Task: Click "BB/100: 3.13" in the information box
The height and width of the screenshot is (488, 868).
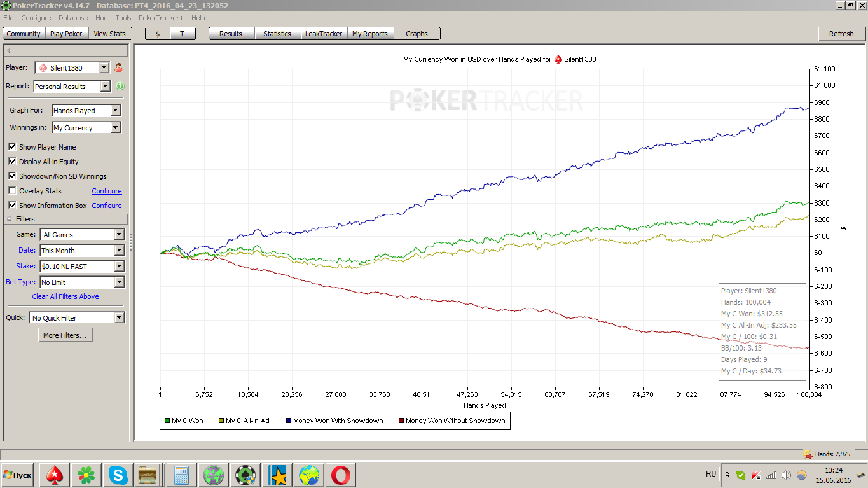Action: click(741, 348)
